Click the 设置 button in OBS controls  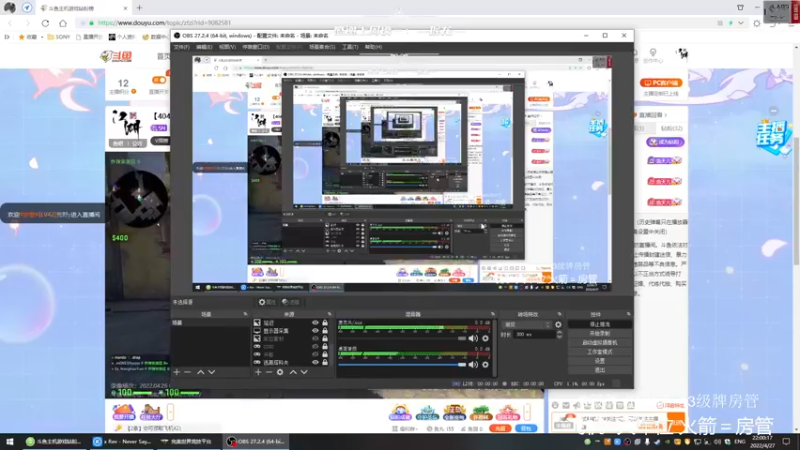[599, 361]
